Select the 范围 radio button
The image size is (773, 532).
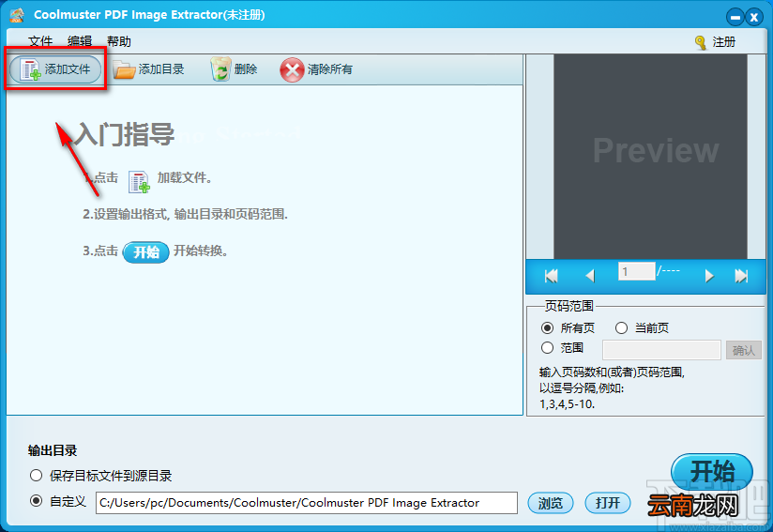coord(547,348)
